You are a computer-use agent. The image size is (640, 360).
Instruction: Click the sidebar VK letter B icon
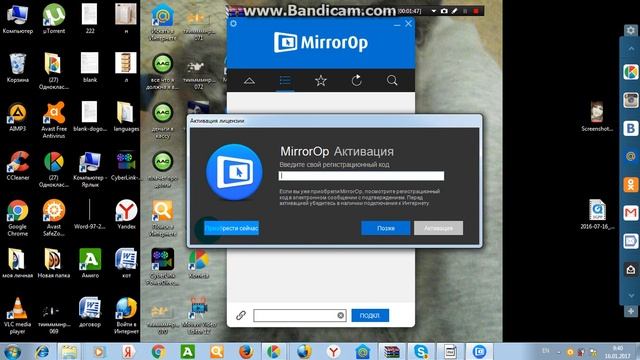pyautogui.click(x=631, y=128)
